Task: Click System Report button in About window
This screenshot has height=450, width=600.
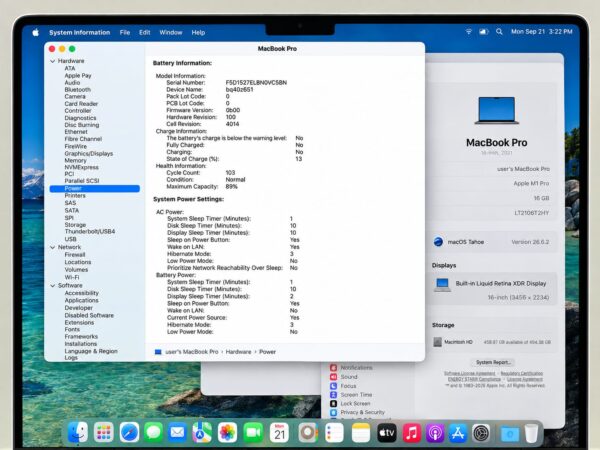Action: [x=493, y=362]
